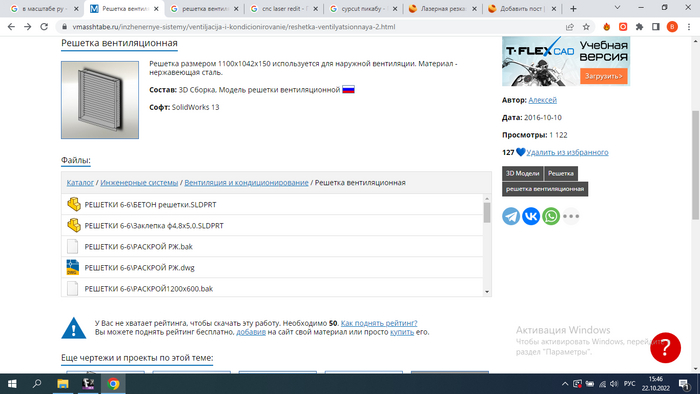Screen dimensions: 700x394
Task: Click the ventilation grille preview thumbnail
Action: pos(100,100)
